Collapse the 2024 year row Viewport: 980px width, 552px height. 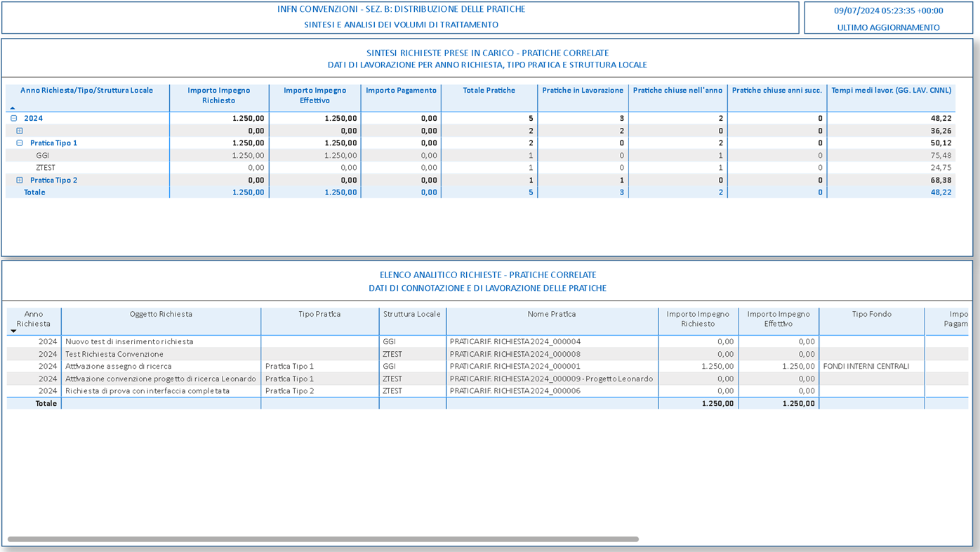pos(14,119)
